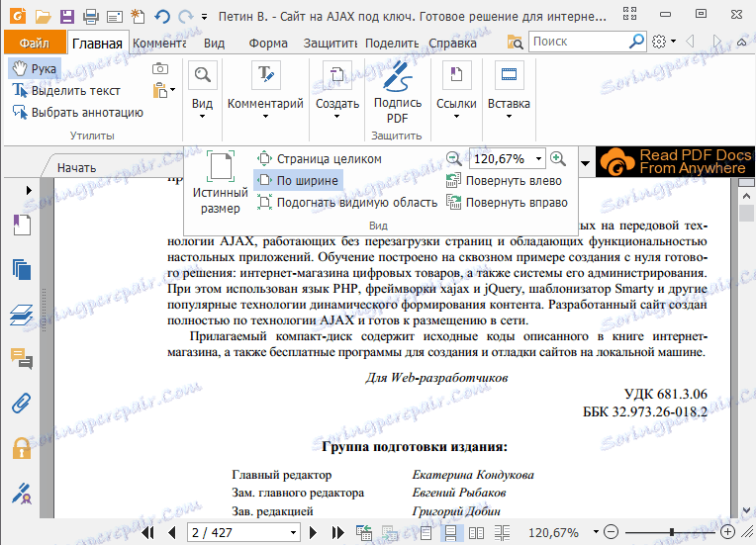Open the Создать dropdown in the ribbon
The width and height of the screenshot is (756, 545).
337,90
